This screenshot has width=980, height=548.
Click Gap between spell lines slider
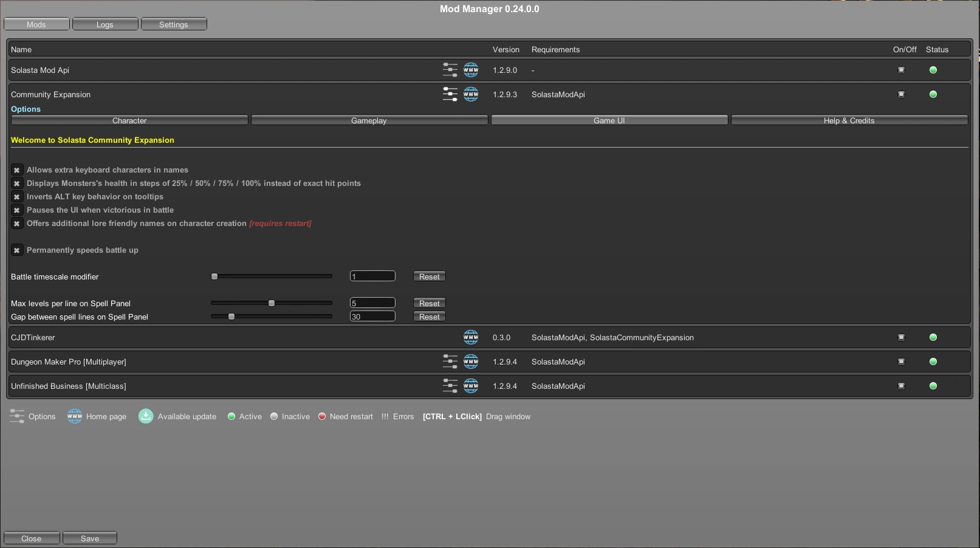(272, 317)
